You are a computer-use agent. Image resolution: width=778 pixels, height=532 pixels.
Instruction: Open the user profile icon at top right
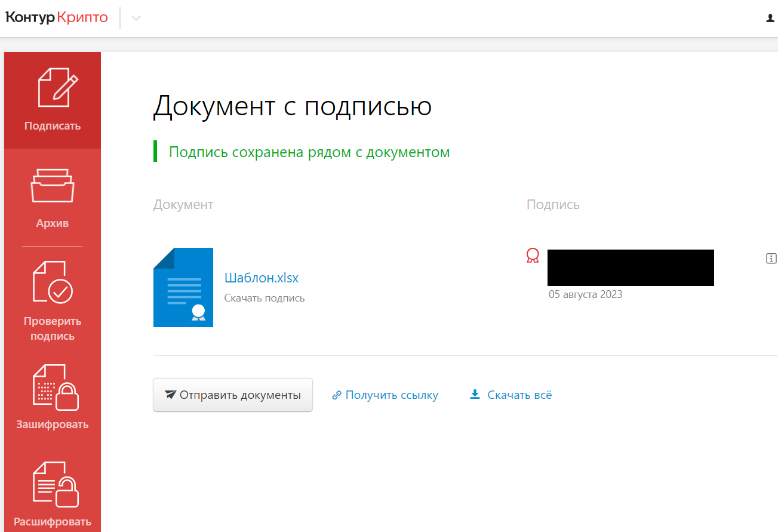click(770, 19)
